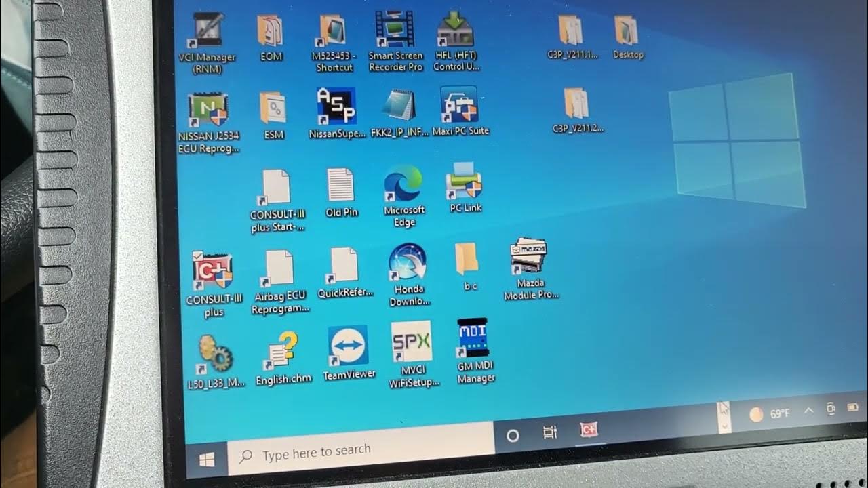Open the Old Pin text file

point(341,193)
